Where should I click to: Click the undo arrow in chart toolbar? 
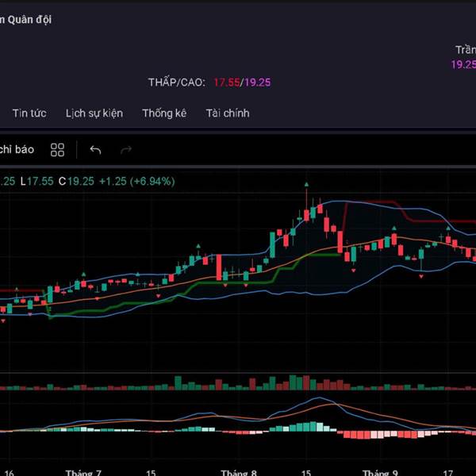pyautogui.click(x=95, y=150)
